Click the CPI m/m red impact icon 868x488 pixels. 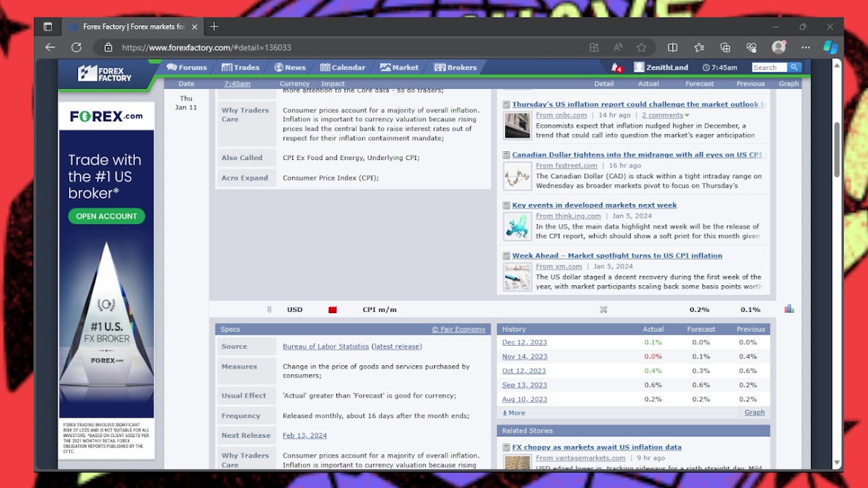click(332, 310)
